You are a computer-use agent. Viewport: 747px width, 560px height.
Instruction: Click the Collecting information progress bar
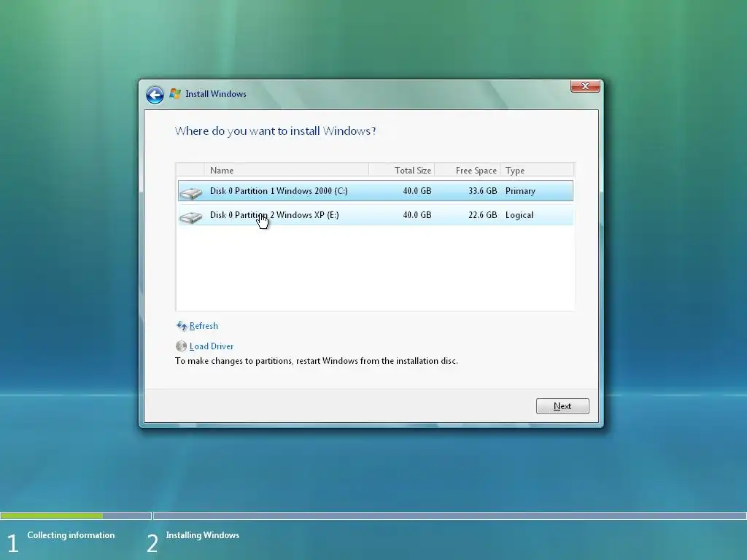point(76,516)
